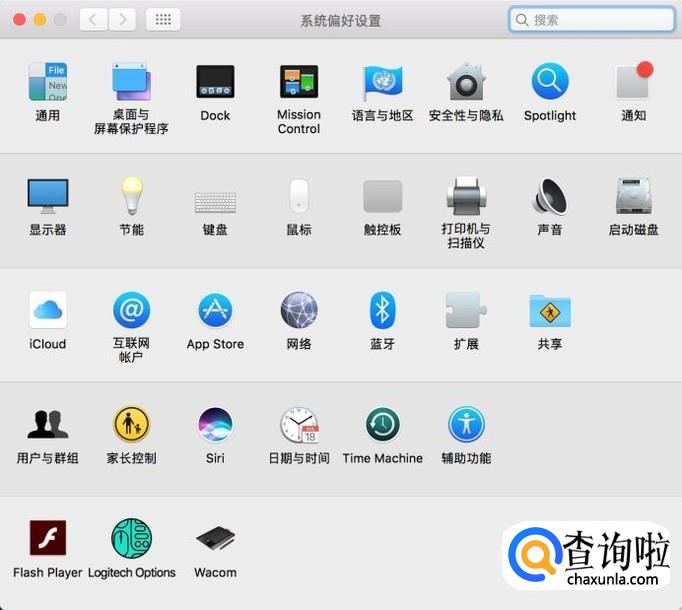Click the back navigation arrow

tap(93, 20)
